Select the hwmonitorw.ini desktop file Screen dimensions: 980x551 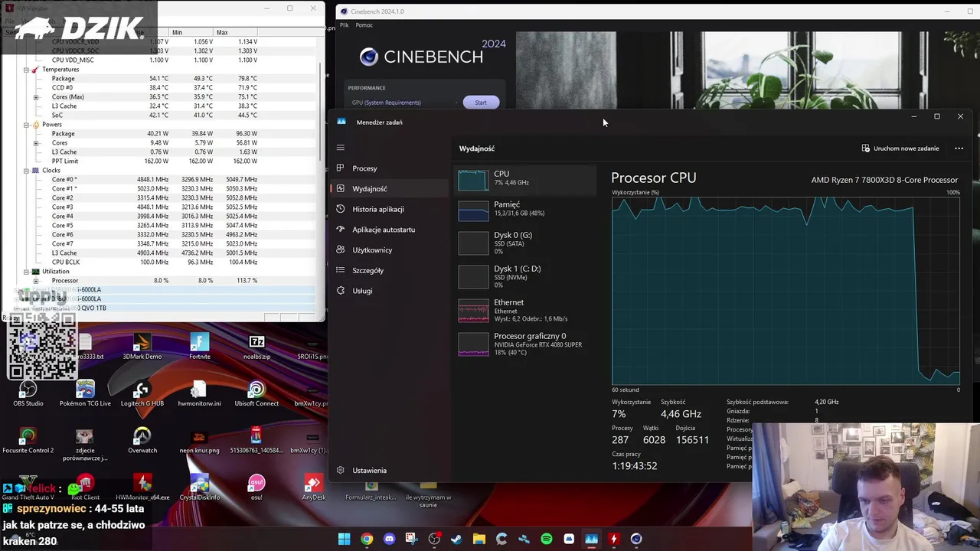[200, 393]
